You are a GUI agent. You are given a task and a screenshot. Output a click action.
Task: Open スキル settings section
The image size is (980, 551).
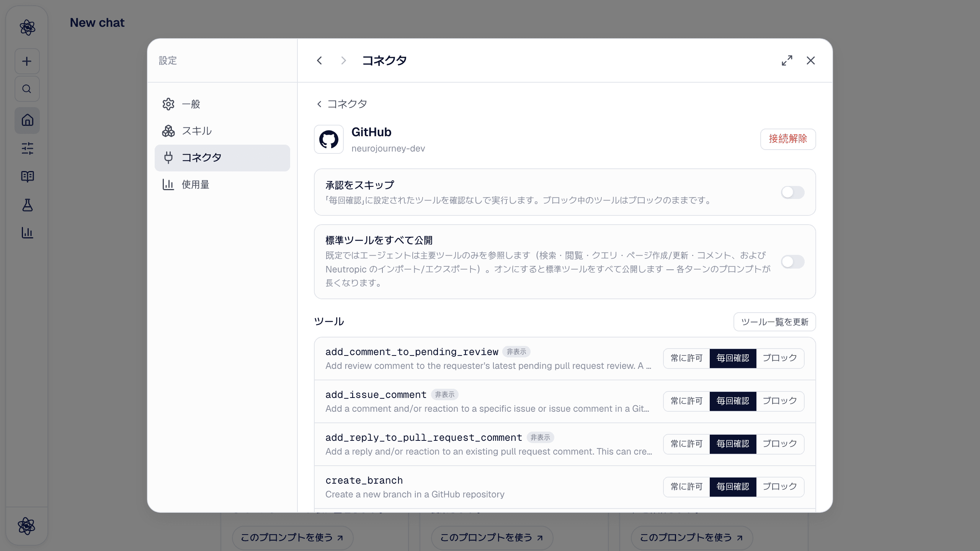pyautogui.click(x=222, y=131)
